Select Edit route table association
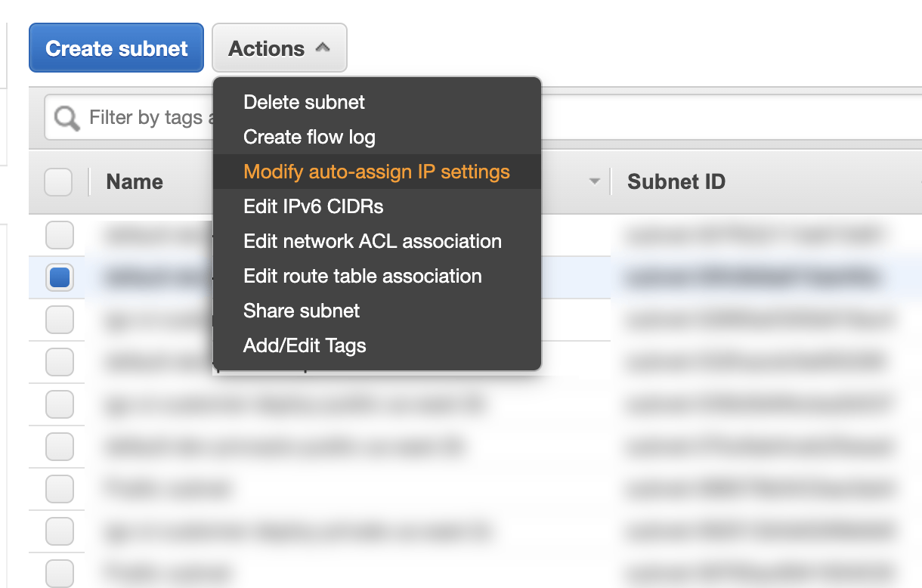922x588 pixels. coord(362,276)
